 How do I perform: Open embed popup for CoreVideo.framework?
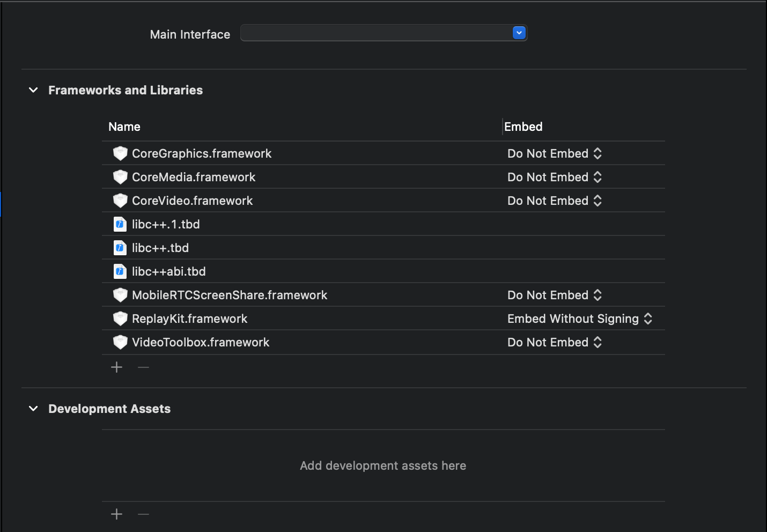point(555,201)
